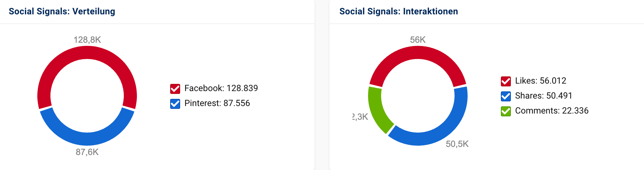The width and height of the screenshot is (644, 170).
Task: Click the 50,5K chart data label
Action: 457,144
